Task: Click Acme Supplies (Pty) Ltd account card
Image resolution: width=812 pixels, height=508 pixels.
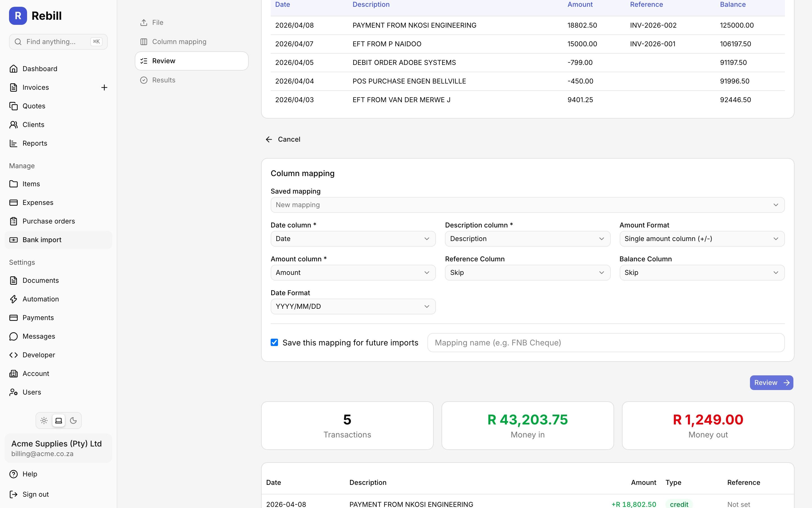Action: pyautogui.click(x=58, y=448)
